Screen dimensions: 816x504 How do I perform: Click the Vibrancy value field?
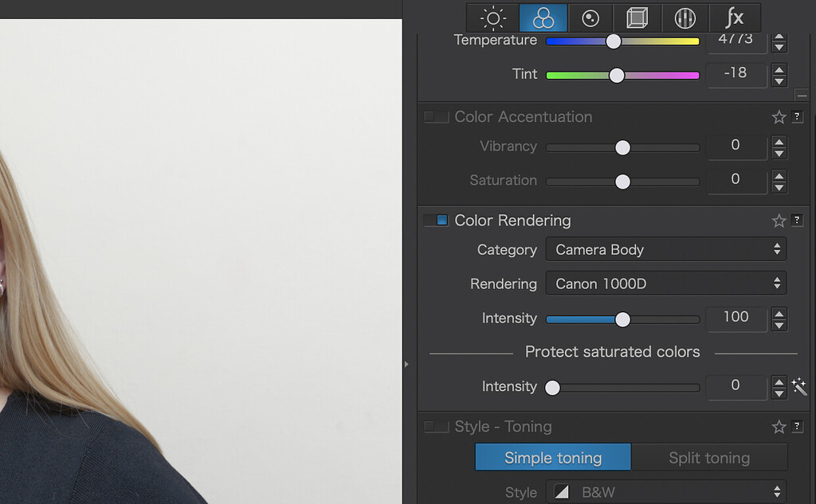(x=736, y=147)
